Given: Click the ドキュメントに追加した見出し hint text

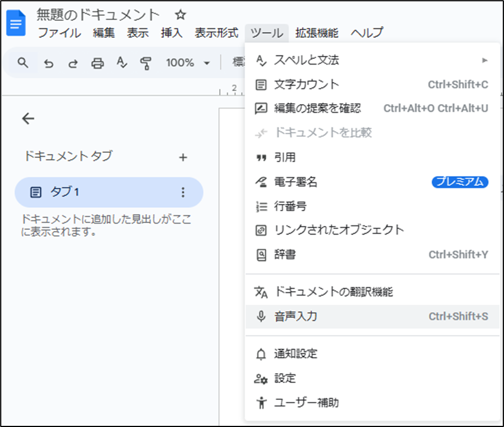Looking at the screenshot, I should tap(106, 225).
